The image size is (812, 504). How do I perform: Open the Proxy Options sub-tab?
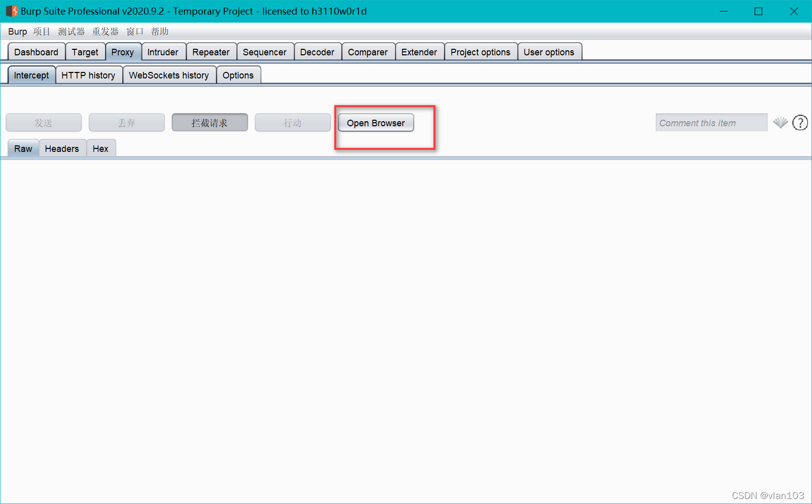pos(238,75)
